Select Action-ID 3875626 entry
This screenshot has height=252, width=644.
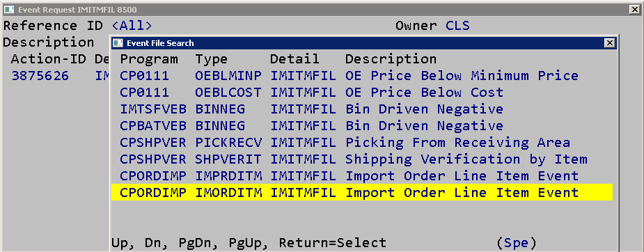tap(40, 76)
